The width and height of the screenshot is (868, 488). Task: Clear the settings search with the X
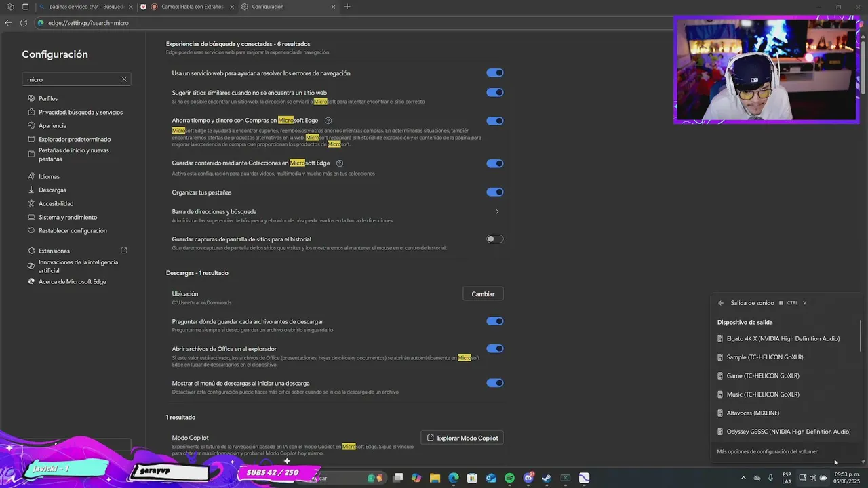coord(124,79)
